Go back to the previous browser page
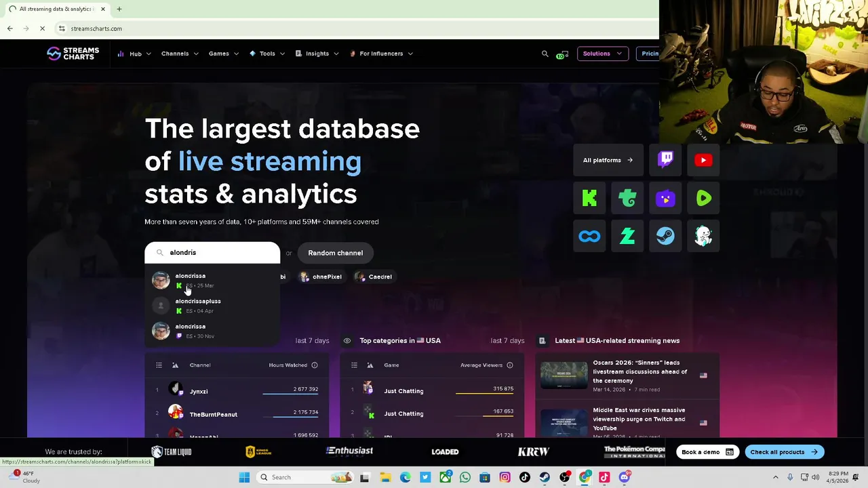 tap(9, 28)
